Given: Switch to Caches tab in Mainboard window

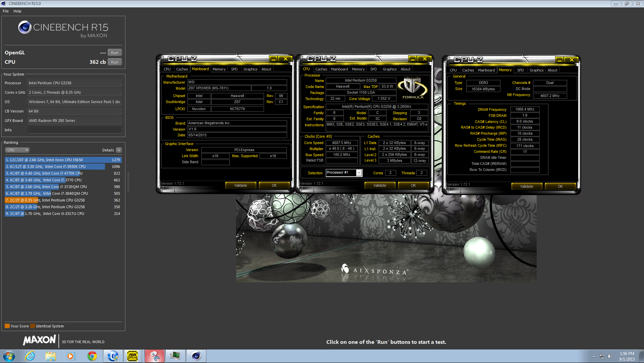Looking at the screenshot, I should [182, 69].
